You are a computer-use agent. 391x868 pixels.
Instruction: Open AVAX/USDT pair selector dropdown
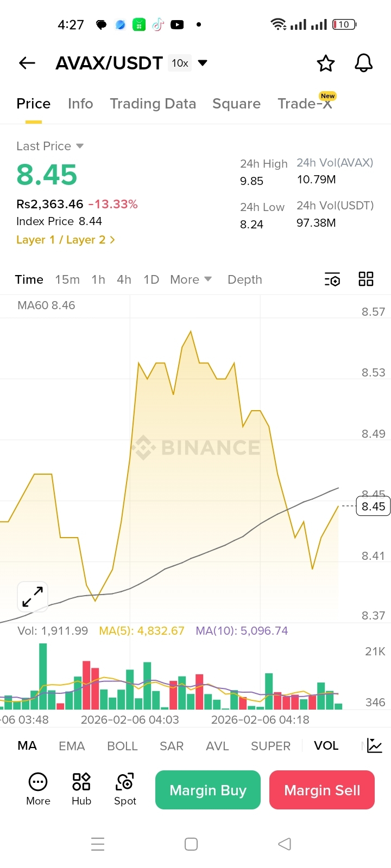[x=203, y=63]
